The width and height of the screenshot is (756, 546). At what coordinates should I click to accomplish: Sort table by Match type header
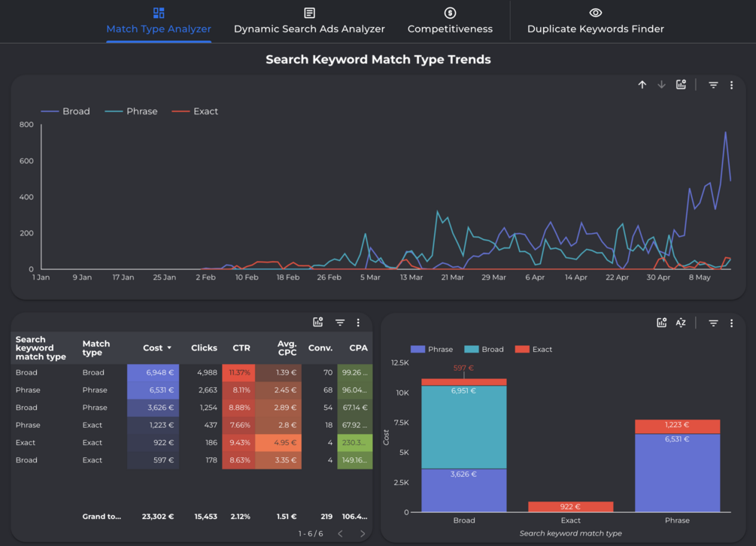96,348
